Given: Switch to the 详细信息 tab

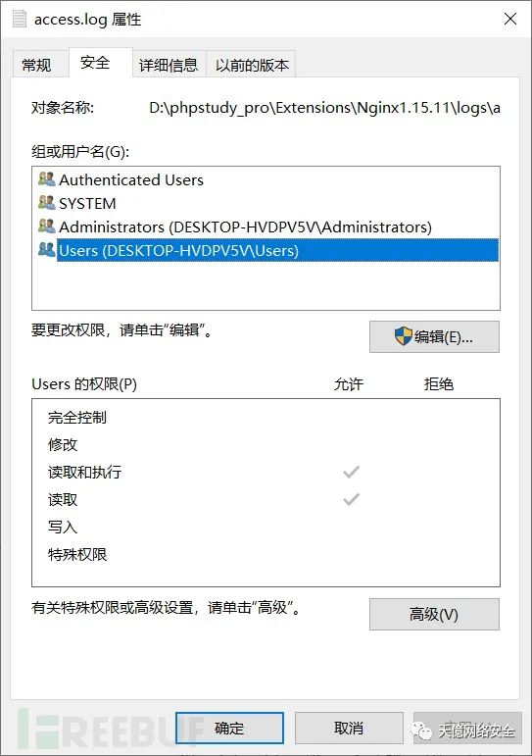Looking at the screenshot, I should click(169, 65).
